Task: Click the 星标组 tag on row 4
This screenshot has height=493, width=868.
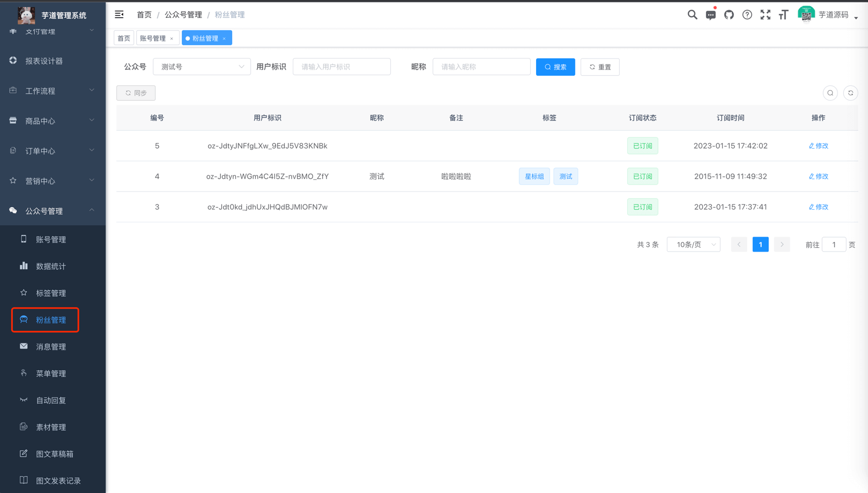Action: [534, 176]
